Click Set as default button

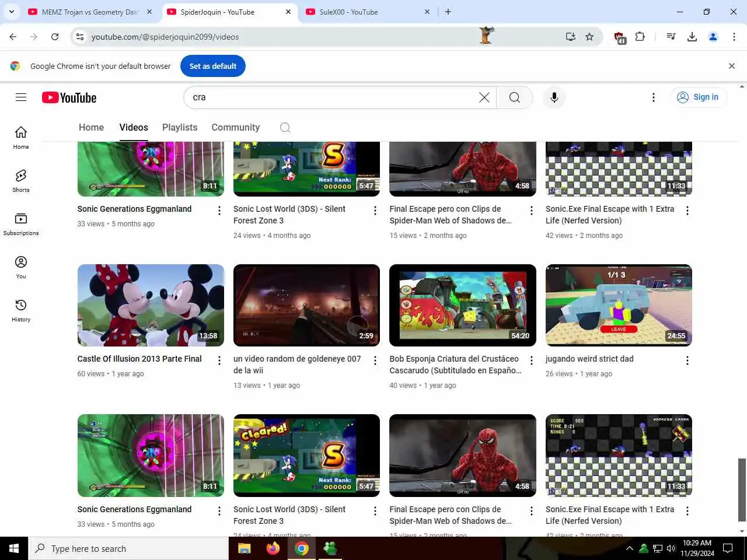point(213,66)
